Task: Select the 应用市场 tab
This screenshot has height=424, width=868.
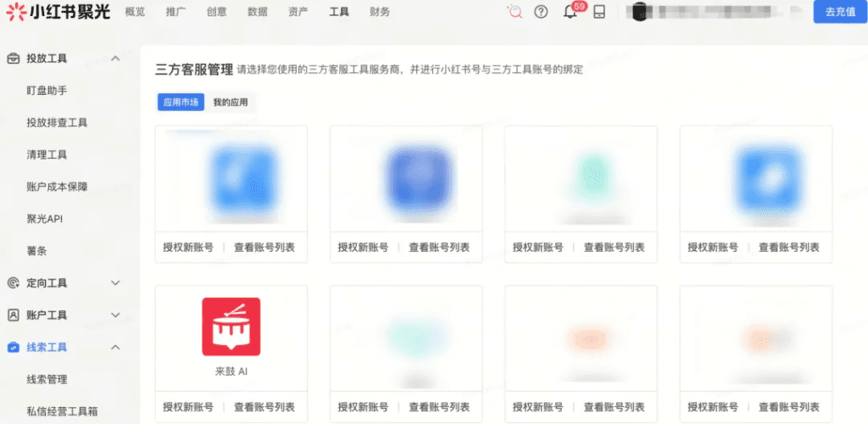Action: 181,103
